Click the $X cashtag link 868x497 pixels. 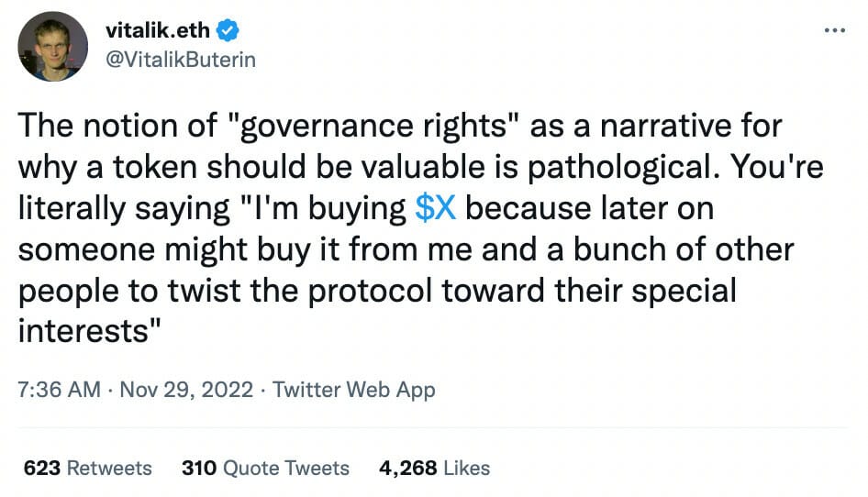click(435, 208)
